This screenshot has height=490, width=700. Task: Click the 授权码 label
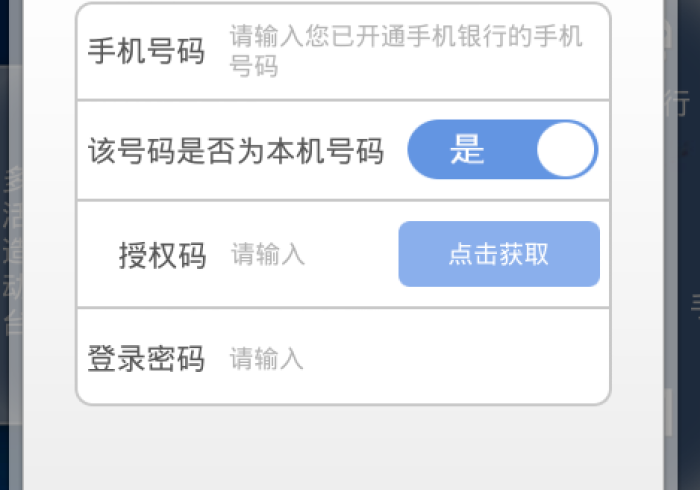[x=162, y=255]
